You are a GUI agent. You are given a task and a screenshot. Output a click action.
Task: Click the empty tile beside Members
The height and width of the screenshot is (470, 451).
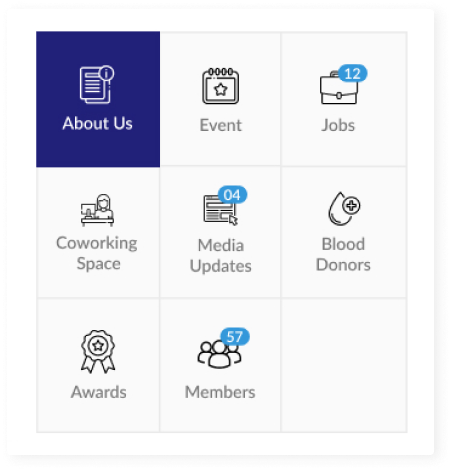tap(344, 365)
